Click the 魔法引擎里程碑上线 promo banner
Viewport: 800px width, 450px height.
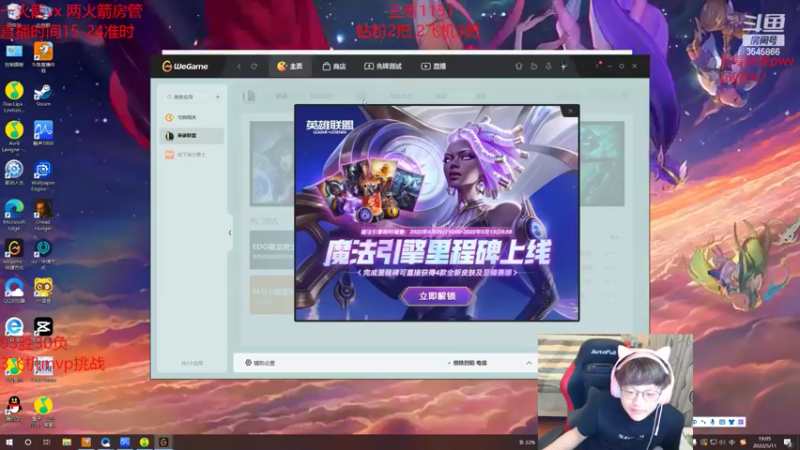[x=437, y=253]
